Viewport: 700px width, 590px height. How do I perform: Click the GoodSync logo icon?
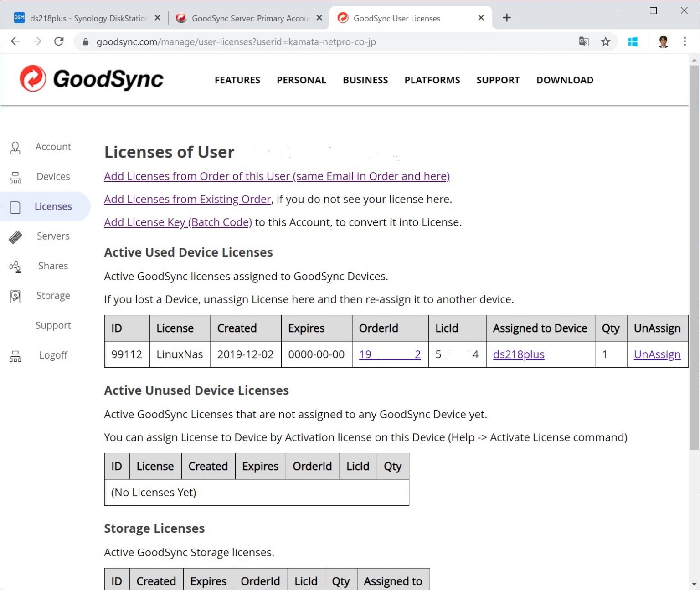(x=33, y=78)
